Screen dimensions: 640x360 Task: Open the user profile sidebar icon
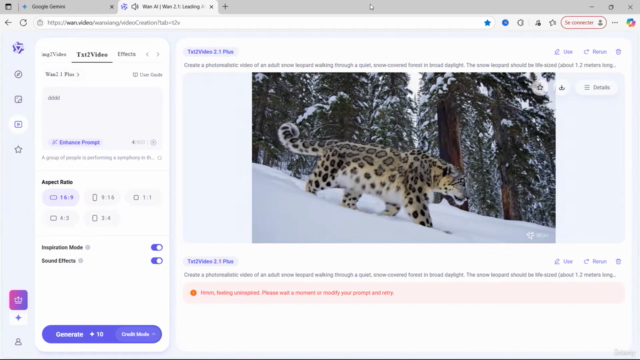pyautogui.click(x=18, y=342)
